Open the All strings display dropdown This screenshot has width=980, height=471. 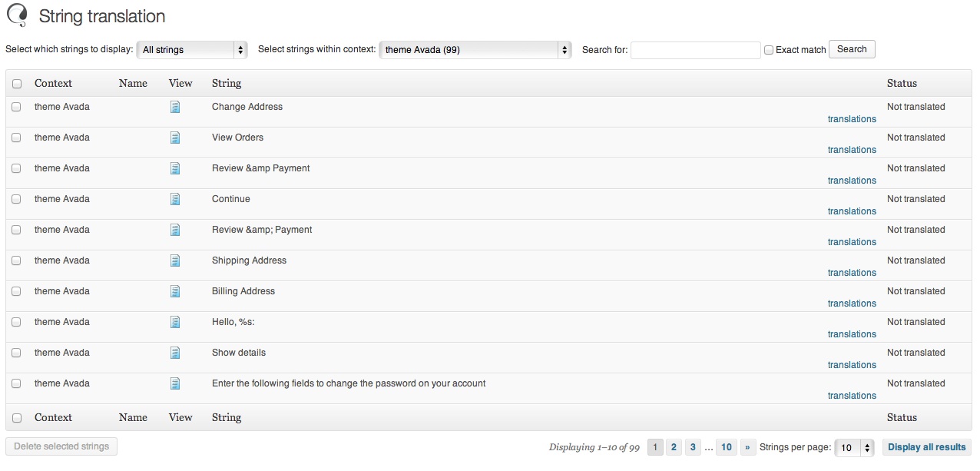click(x=192, y=50)
